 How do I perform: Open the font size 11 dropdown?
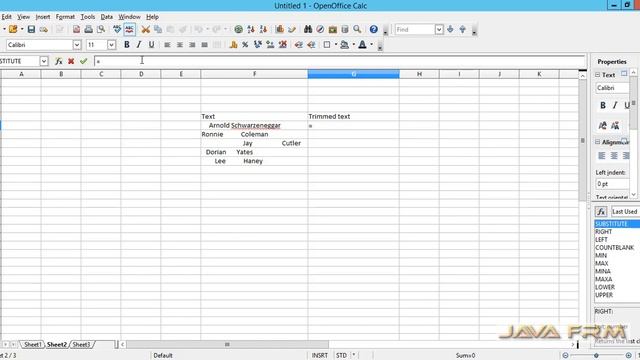pos(111,45)
